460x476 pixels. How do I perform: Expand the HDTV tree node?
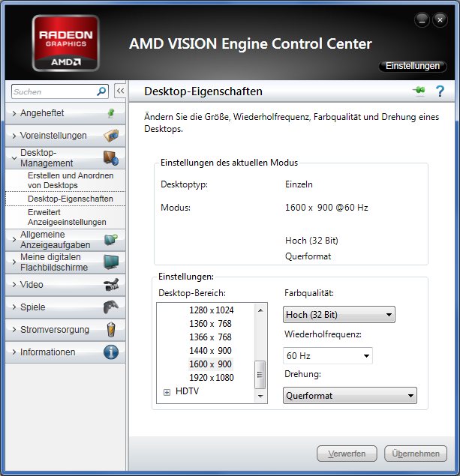(x=167, y=392)
